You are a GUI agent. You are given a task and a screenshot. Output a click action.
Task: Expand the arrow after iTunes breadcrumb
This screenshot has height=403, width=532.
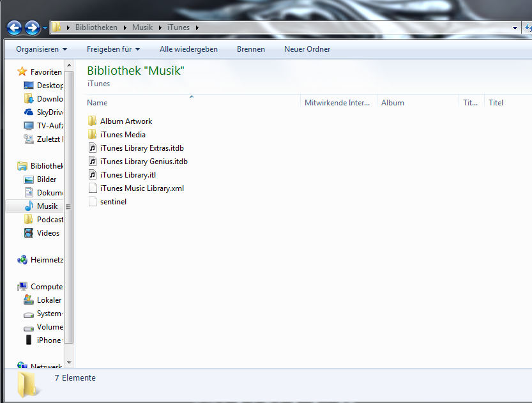197,27
